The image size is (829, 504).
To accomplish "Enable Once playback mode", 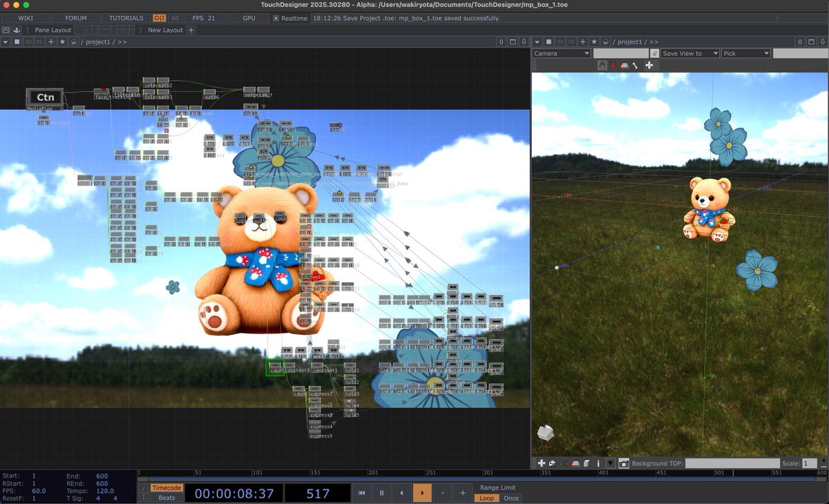I will (511, 498).
